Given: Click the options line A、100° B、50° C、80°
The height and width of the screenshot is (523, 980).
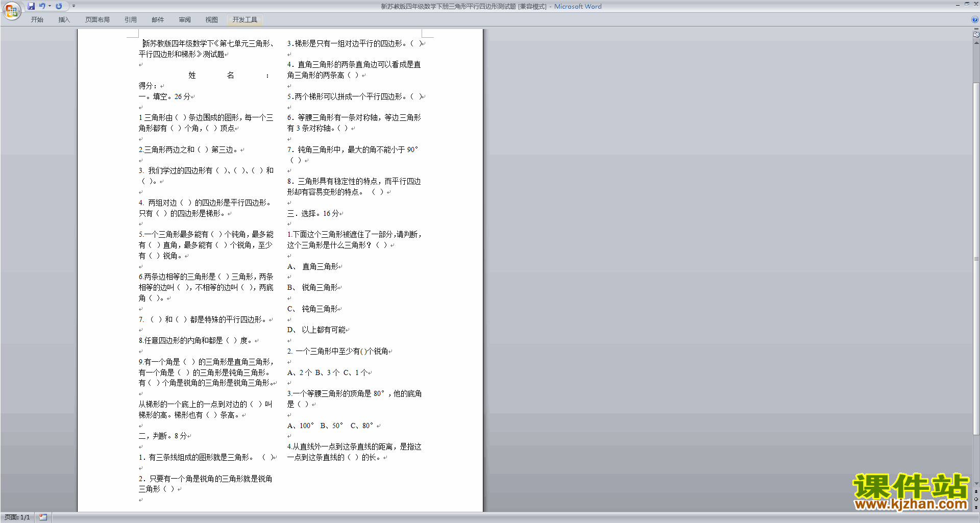Looking at the screenshot, I should click(x=331, y=426).
